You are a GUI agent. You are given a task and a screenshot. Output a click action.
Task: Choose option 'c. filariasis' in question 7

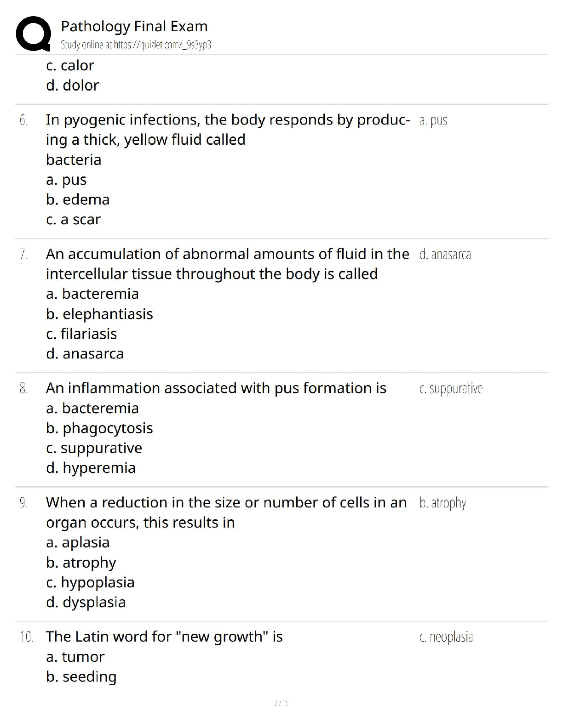click(81, 334)
